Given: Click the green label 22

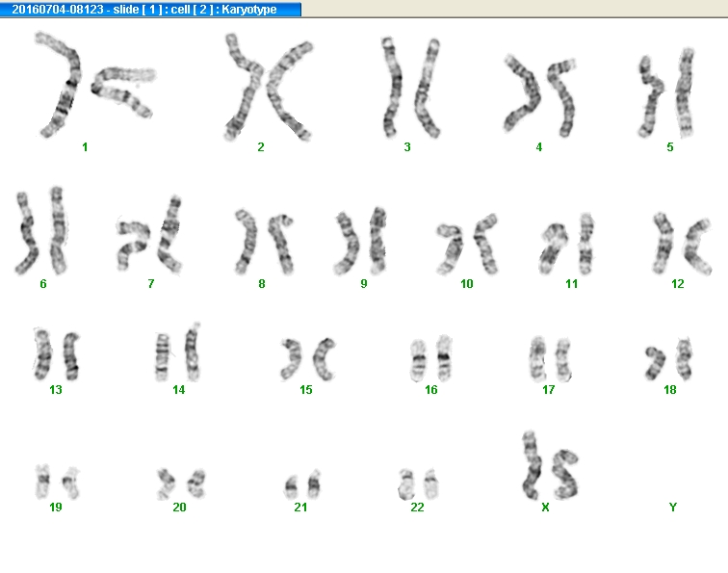Looking at the screenshot, I should click(x=417, y=508).
